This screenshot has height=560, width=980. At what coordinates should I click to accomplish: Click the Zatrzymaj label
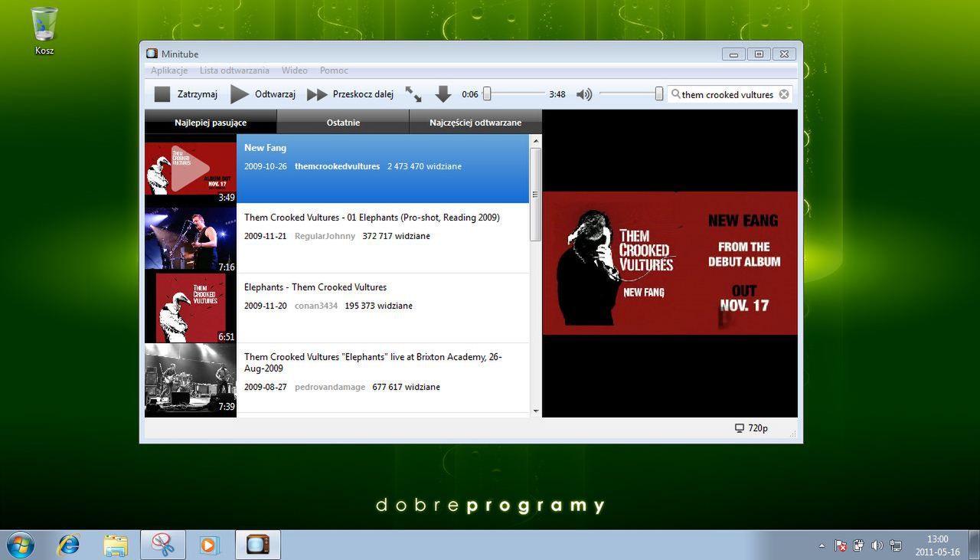click(198, 94)
